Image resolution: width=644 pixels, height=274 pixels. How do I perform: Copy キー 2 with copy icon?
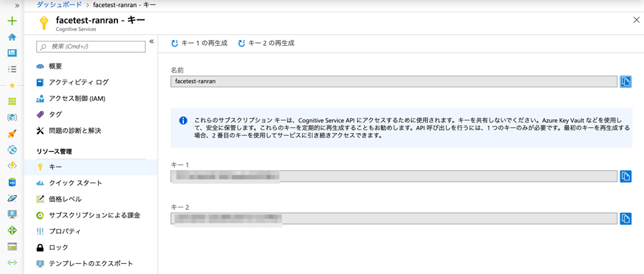[625, 218]
